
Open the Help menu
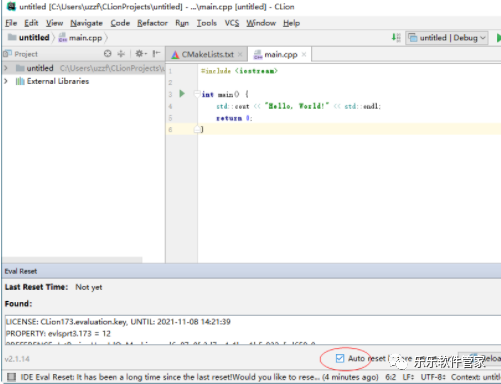tap(292, 23)
